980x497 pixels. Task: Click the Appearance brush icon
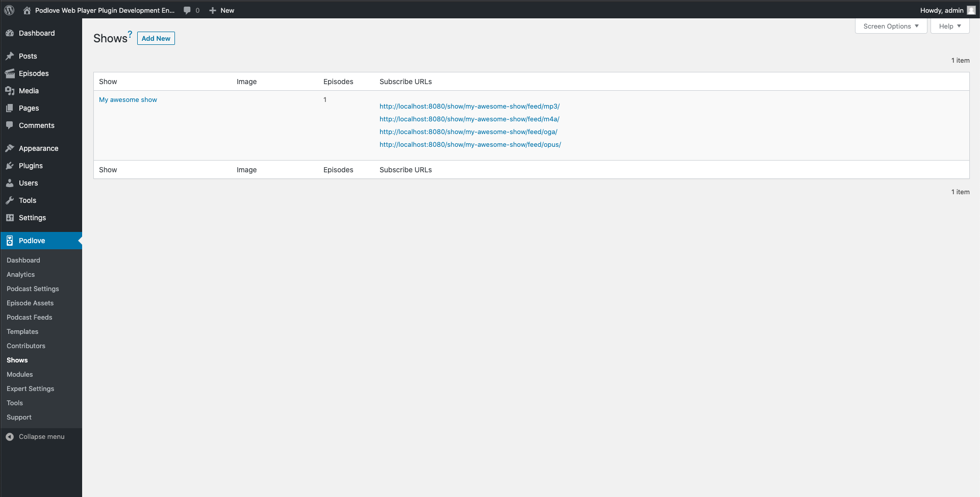point(10,148)
